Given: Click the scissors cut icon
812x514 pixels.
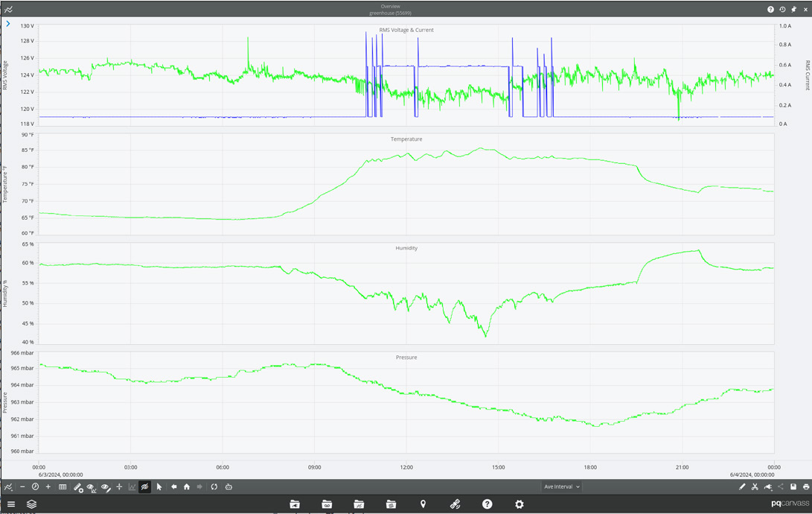Looking at the screenshot, I should [x=755, y=487].
